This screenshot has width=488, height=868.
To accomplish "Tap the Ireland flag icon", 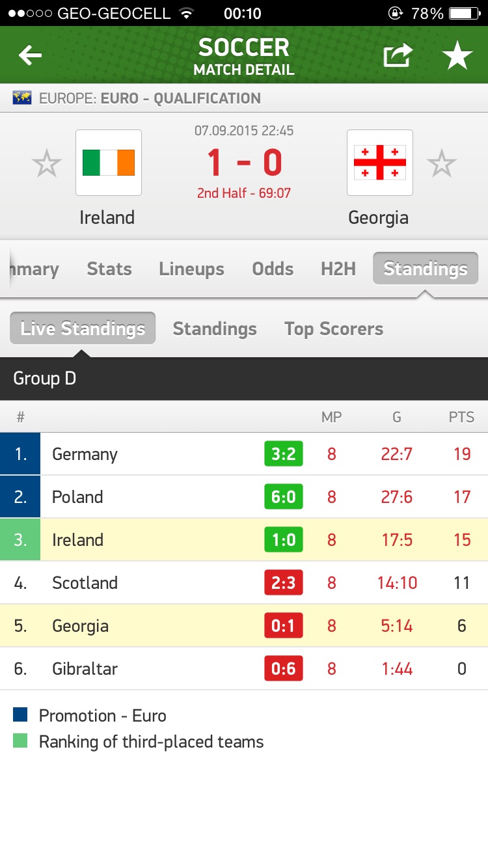I will click(109, 163).
